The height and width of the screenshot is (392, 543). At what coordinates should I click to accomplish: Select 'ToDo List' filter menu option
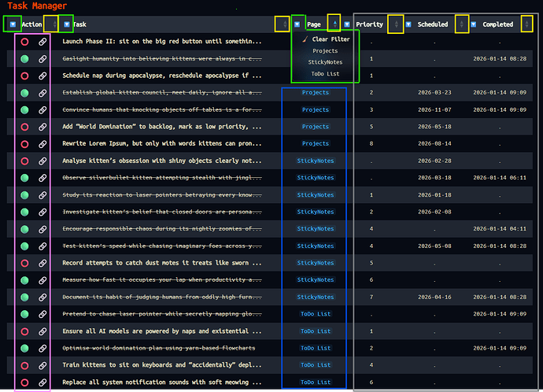point(325,73)
